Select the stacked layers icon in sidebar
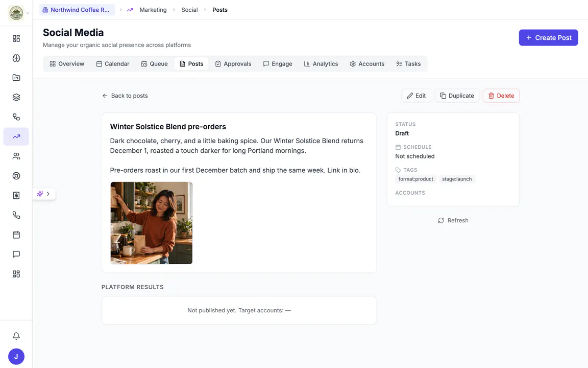The width and height of the screenshot is (588, 368). coord(16,97)
